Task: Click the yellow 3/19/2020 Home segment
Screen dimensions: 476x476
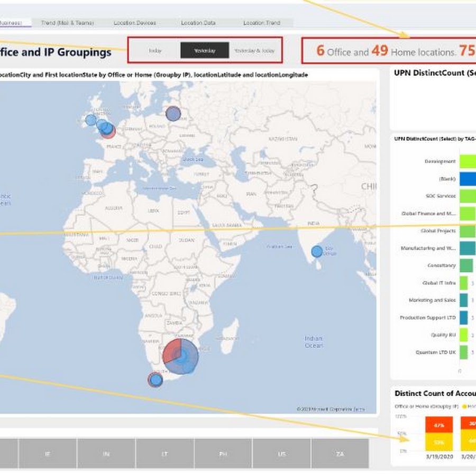Action: 438,442
